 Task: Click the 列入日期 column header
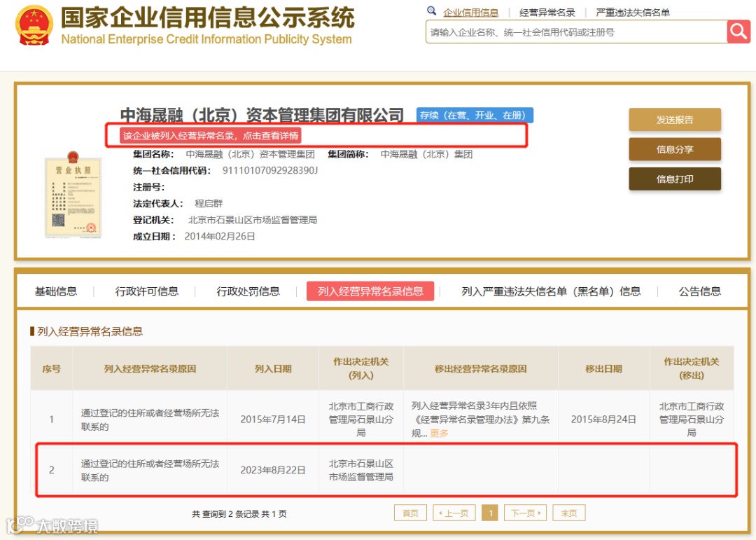click(273, 368)
